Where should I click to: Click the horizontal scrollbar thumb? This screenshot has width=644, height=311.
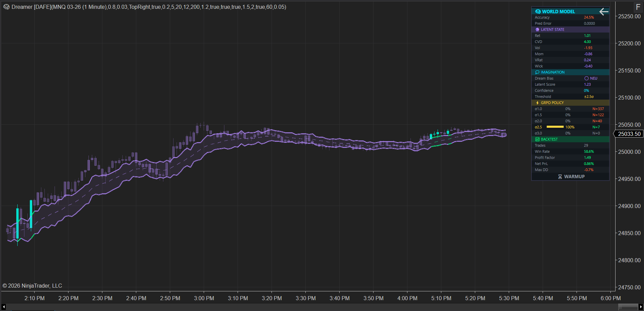coord(628,307)
